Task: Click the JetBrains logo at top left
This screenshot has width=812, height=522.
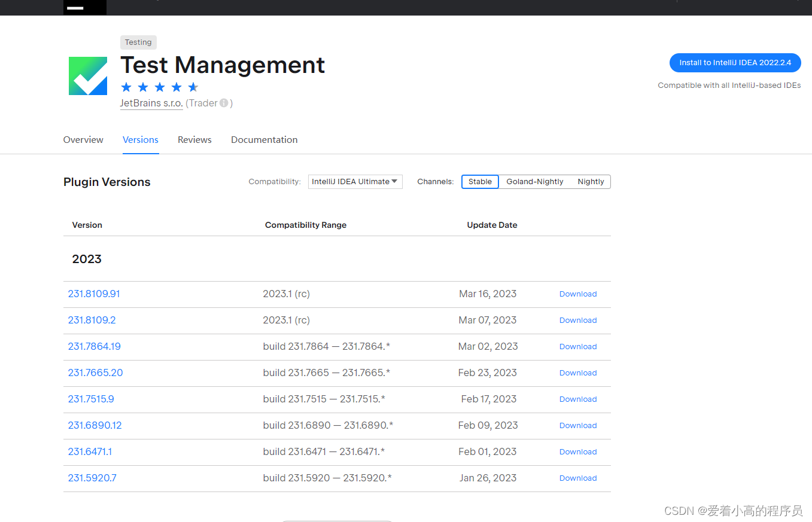Action: [x=85, y=7]
